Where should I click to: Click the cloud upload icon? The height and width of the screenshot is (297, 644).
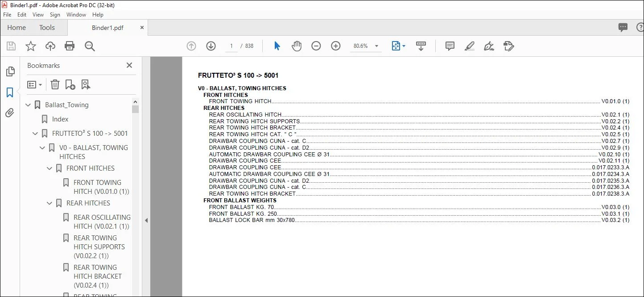(50, 46)
